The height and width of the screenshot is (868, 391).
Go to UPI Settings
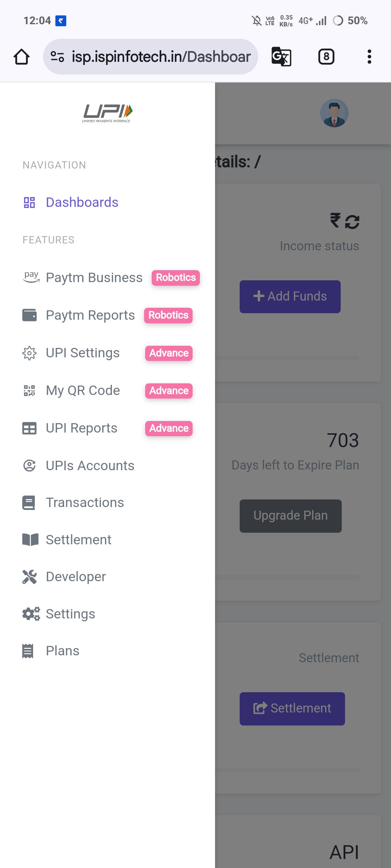click(83, 353)
